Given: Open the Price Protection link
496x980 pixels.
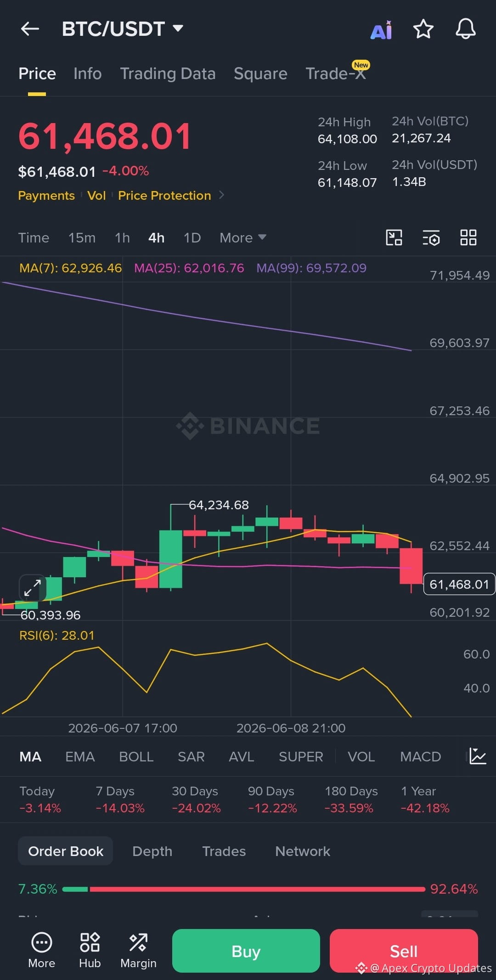Looking at the screenshot, I should tap(164, 195).
